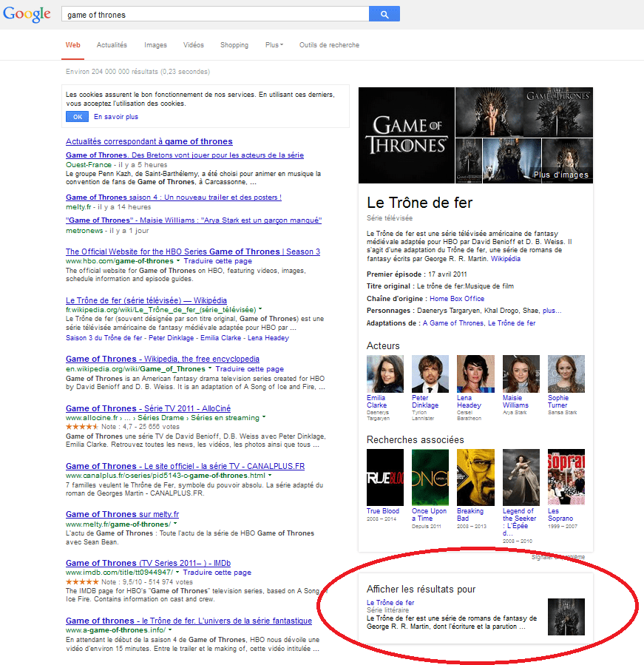Click the Signaler un problème link

[x=558, y=557]
